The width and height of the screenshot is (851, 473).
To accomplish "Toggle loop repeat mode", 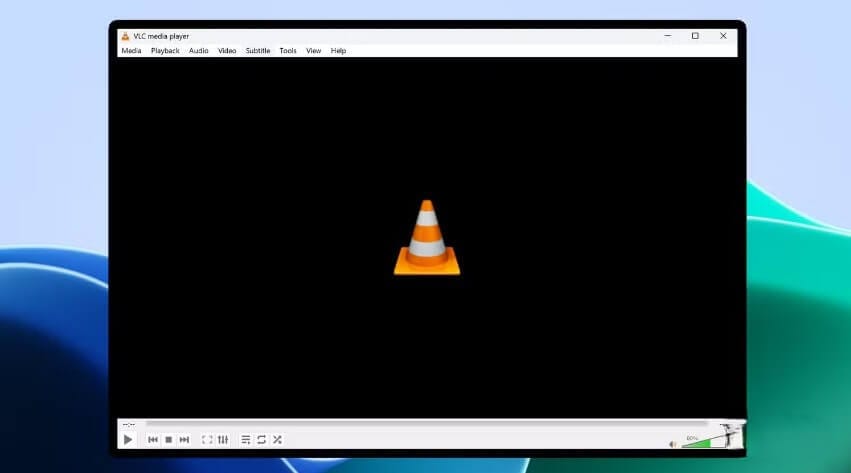I will click(x=261, y=439).
